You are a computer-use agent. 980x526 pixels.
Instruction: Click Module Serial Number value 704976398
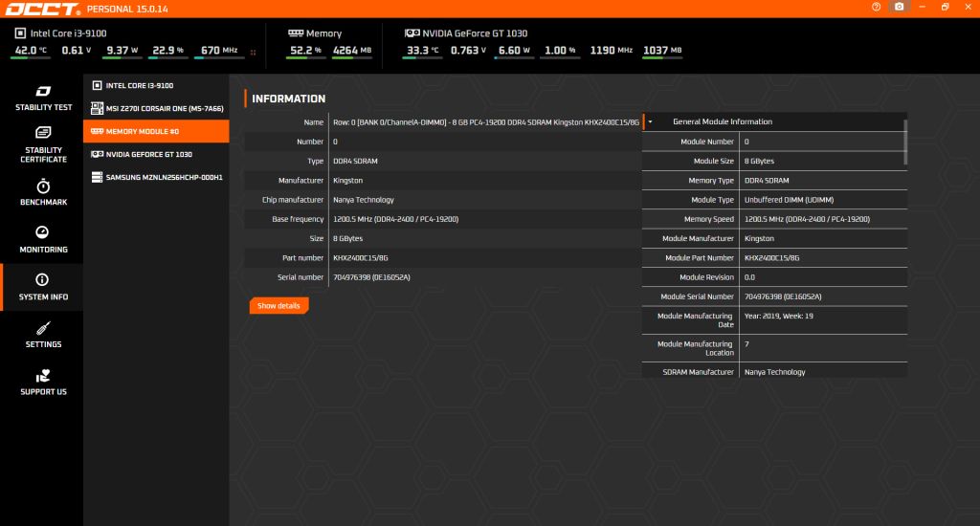(x=783, y=296)
